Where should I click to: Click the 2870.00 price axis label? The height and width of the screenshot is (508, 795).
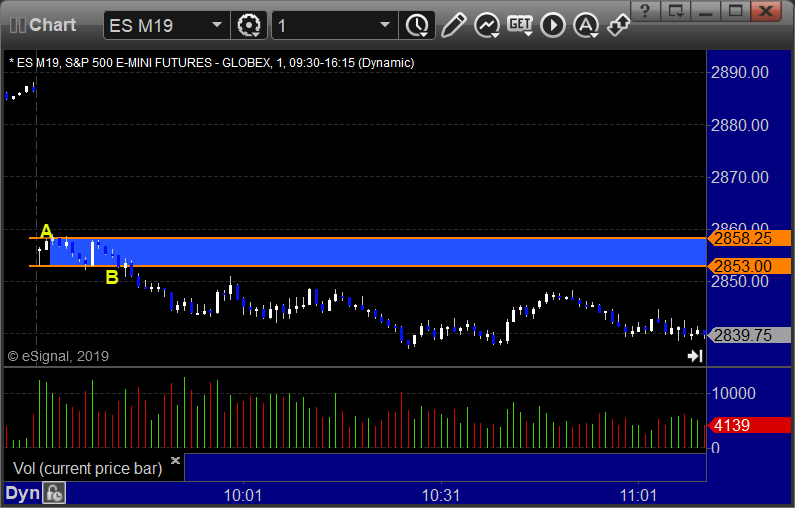click(740, 177)
